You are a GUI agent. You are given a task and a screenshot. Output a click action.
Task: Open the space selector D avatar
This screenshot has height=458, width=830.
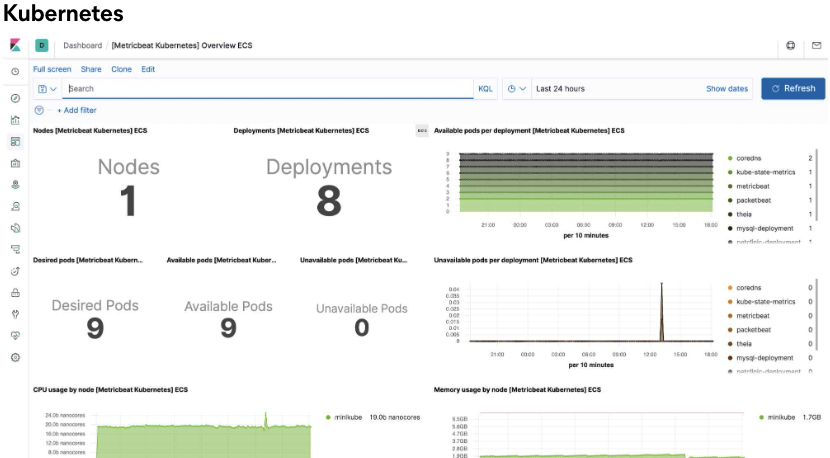coord(42,46)
